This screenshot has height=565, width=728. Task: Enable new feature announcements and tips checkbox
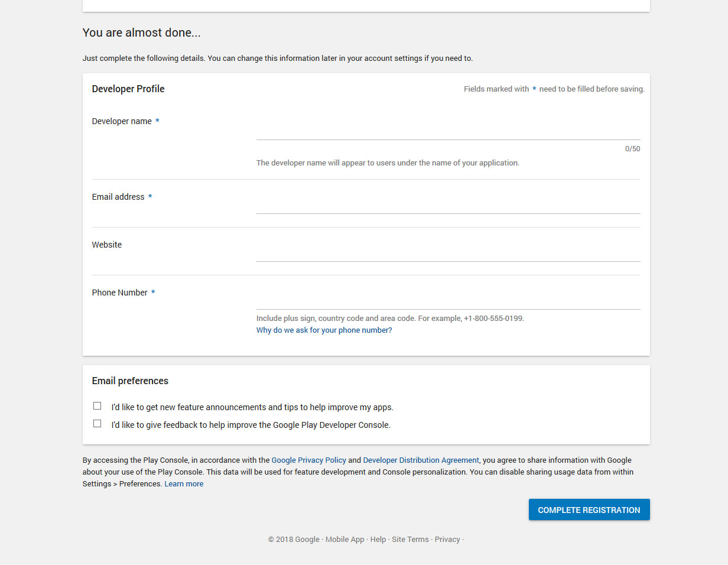tap(97, 406)
